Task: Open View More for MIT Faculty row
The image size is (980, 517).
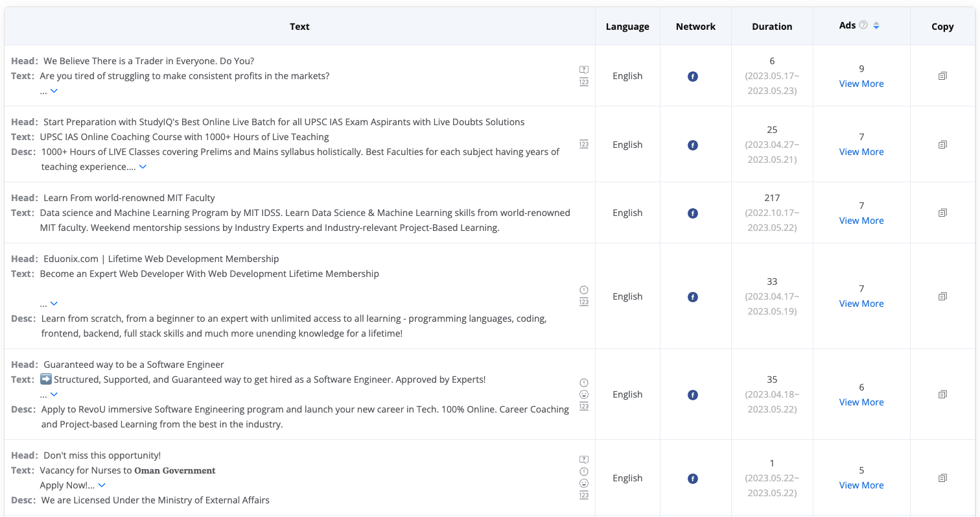Action: click(861, 221)
